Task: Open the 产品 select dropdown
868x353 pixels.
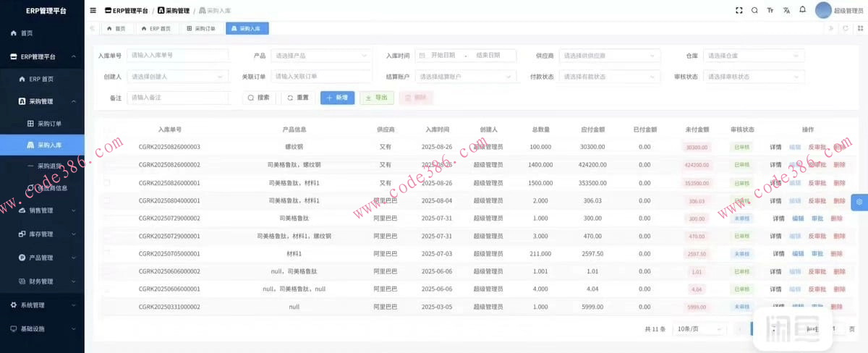Action: tap(321, 56)
